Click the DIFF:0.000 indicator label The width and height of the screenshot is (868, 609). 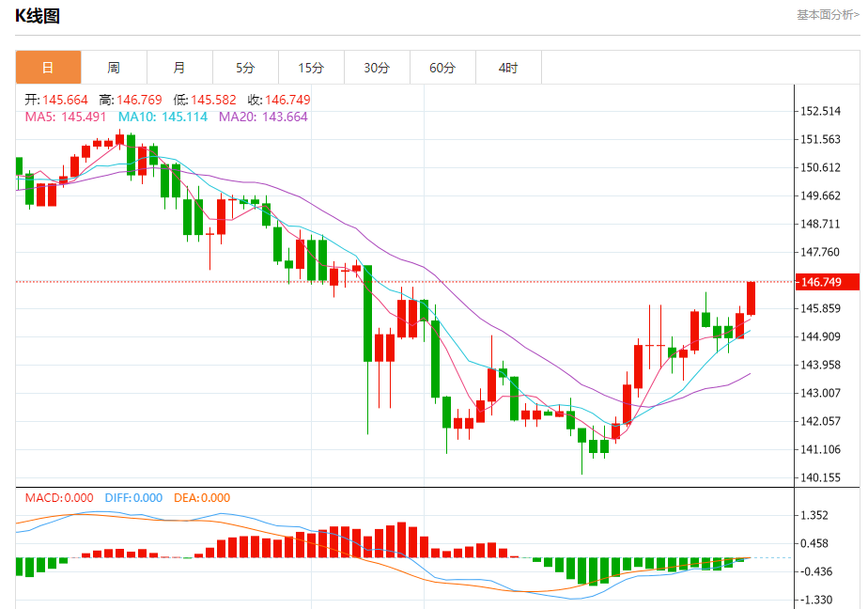click(x=134, y=498)
